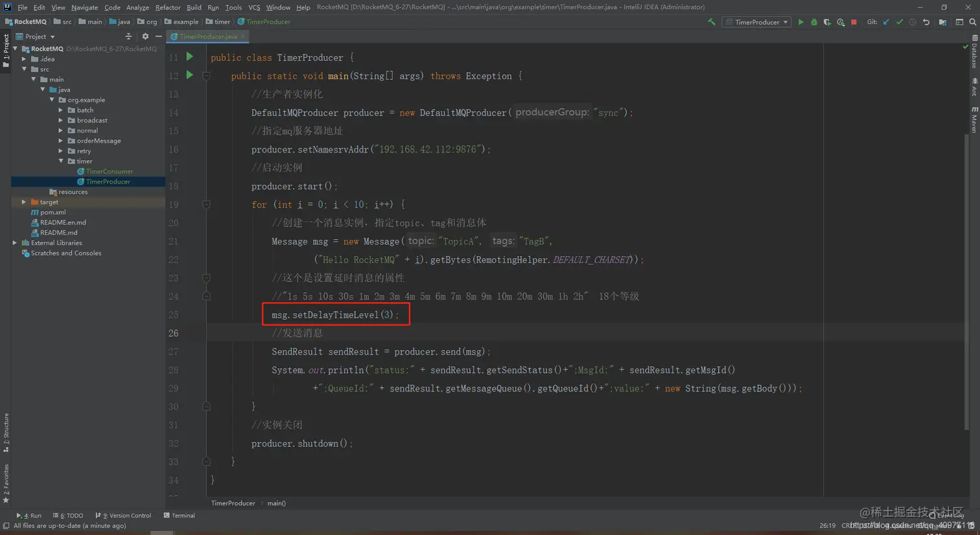The height and width of the screenshot is (535, 980).
Task: Click the Run with profiler icon
Action: tap(841, 22)
